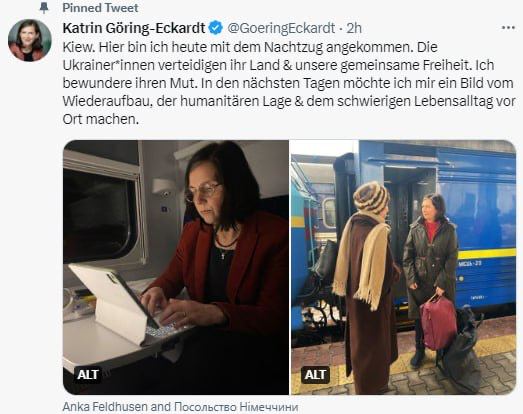The width and height of the screenshot is (523, 414).
Task: Click the striped hat in right photo
Action: point(371,197)
